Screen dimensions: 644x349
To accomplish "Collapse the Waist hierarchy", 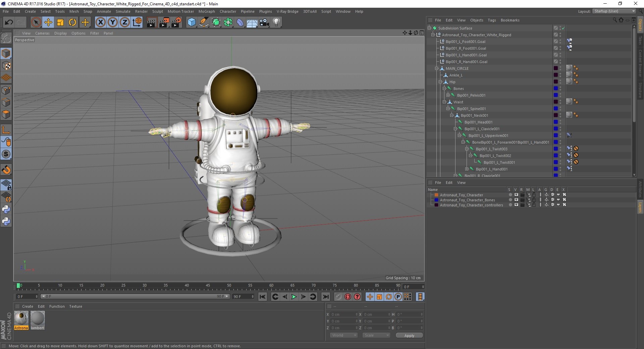I will [444, 102].
